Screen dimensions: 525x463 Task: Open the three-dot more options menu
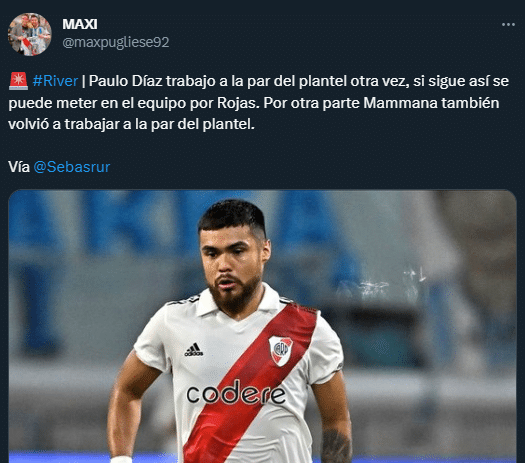point(508,24)
